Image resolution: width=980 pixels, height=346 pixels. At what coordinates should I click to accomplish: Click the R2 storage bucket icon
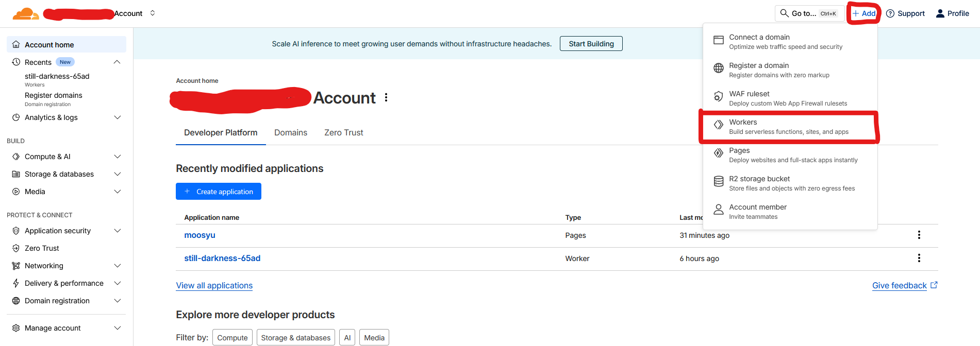(718, 181)
